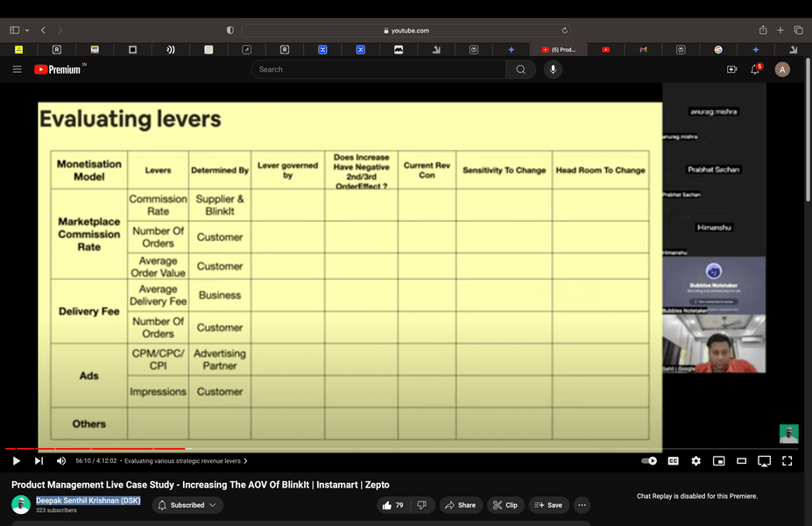Open more actions three-dot menu
812x526 pixels.
click(583, 505)
